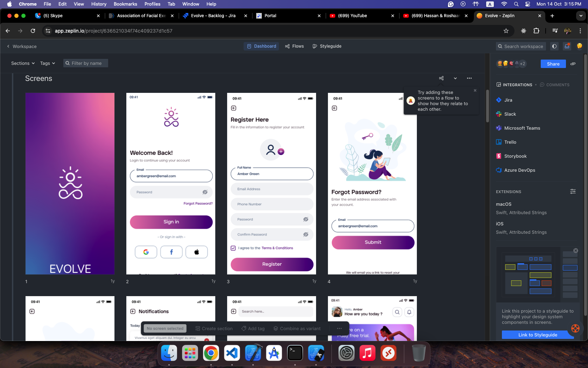Image resolution: width=588 pixels, height=368 pixels.
Task: Show the +2 additional project members
Action: (x=523, y=64)
